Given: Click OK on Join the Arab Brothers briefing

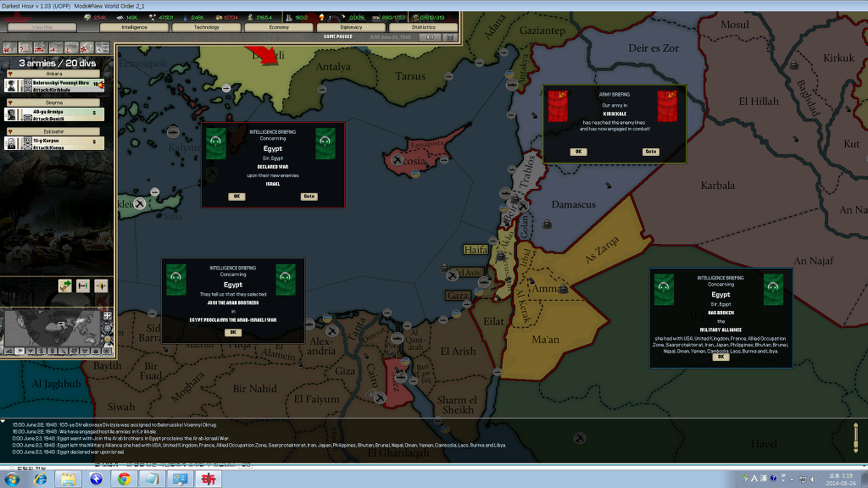Looking at the screenshot, I should click(x=233, y=332).
